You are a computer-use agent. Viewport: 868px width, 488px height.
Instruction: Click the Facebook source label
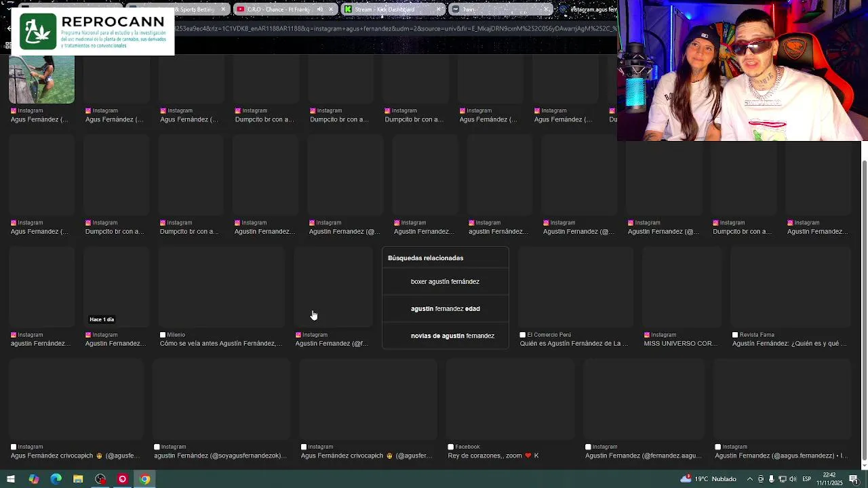pyautogui.click(x=467, y=447)
